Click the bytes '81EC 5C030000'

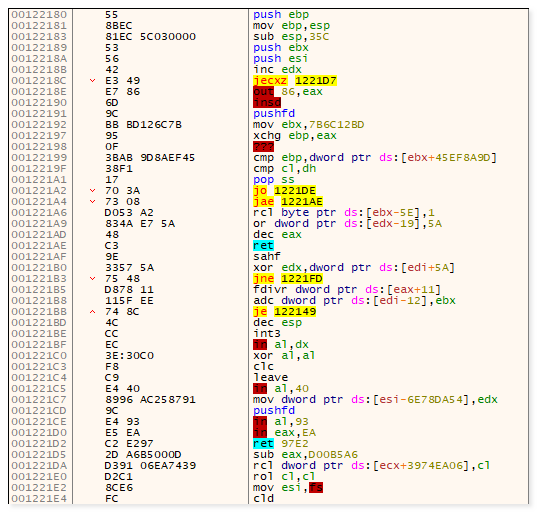pyautogui.click(x=150, y=37)
